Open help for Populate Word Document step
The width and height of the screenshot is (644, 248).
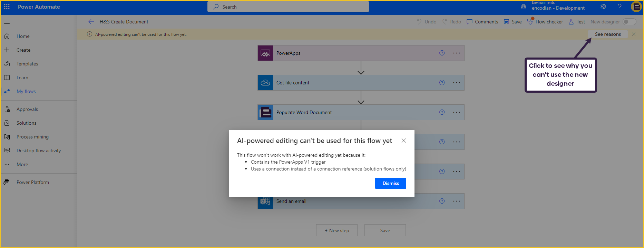pos(442,112)
